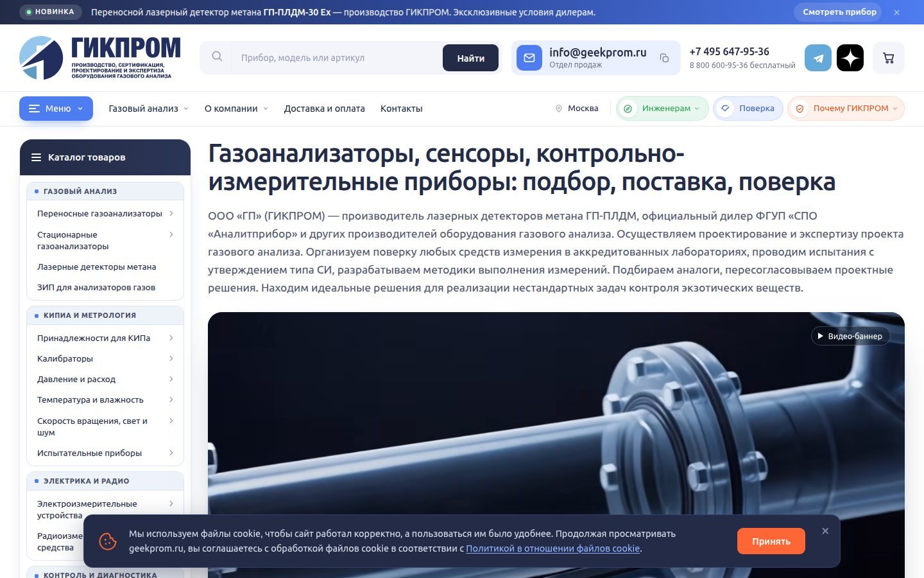This screenshot has width=924, height=578.
Task: Click the shield icon in Почему ГИКПРОМ
Action: (x=800, y=109)
